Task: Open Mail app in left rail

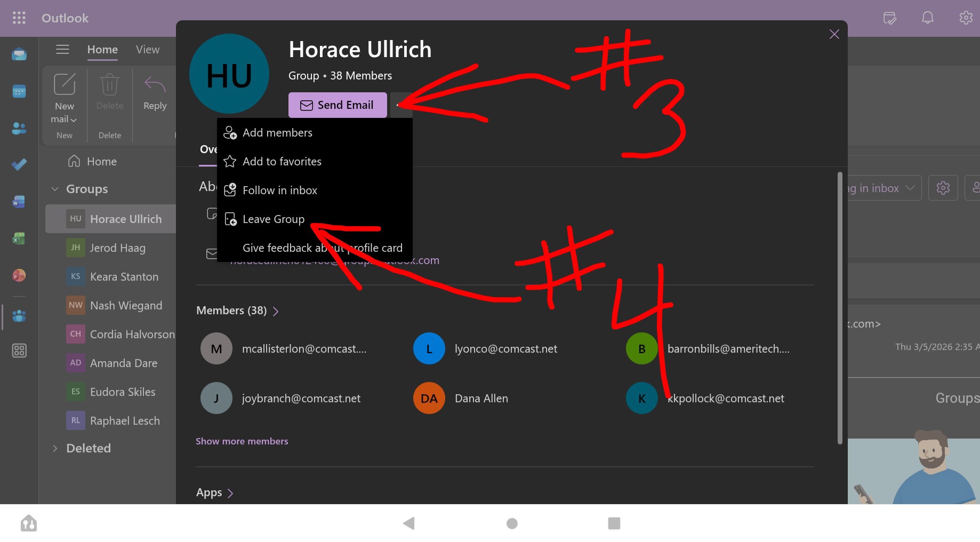Action: (19, 54)
